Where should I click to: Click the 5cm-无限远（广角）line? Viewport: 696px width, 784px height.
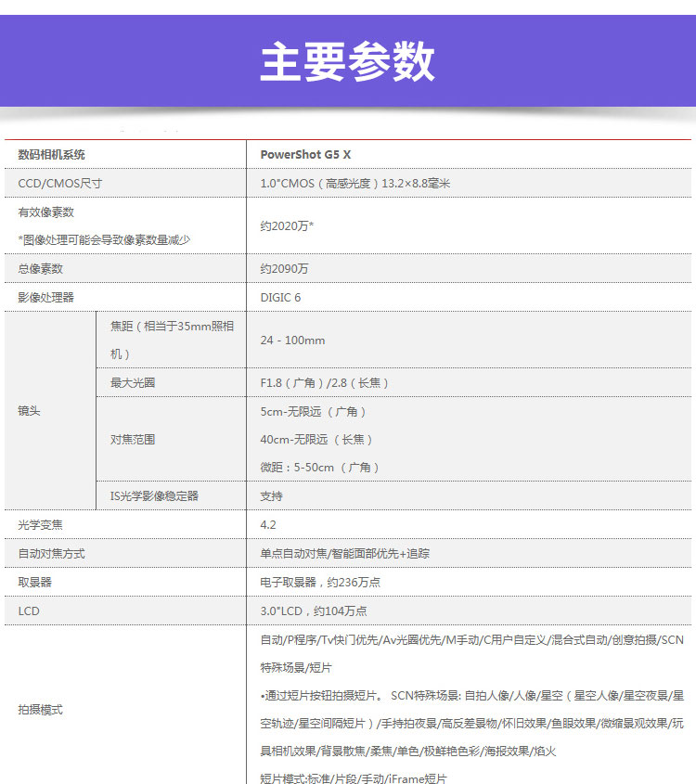[x=313, y=412]
